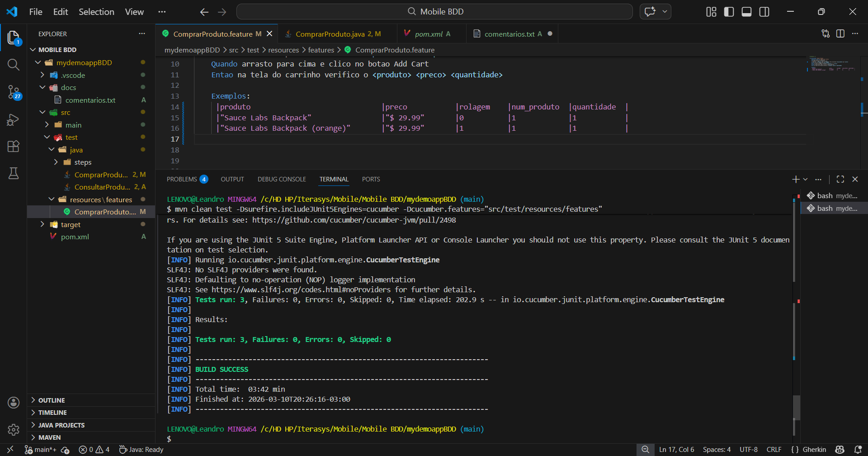Open the File menu
Image resolution: width=868 pixels, height=456 pixels.
pos(36,12)
